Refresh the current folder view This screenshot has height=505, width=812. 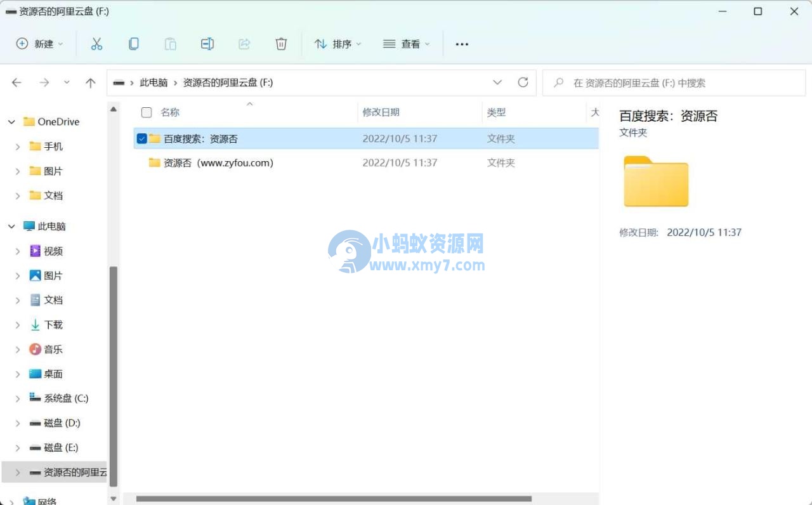(x=523, y=82)
